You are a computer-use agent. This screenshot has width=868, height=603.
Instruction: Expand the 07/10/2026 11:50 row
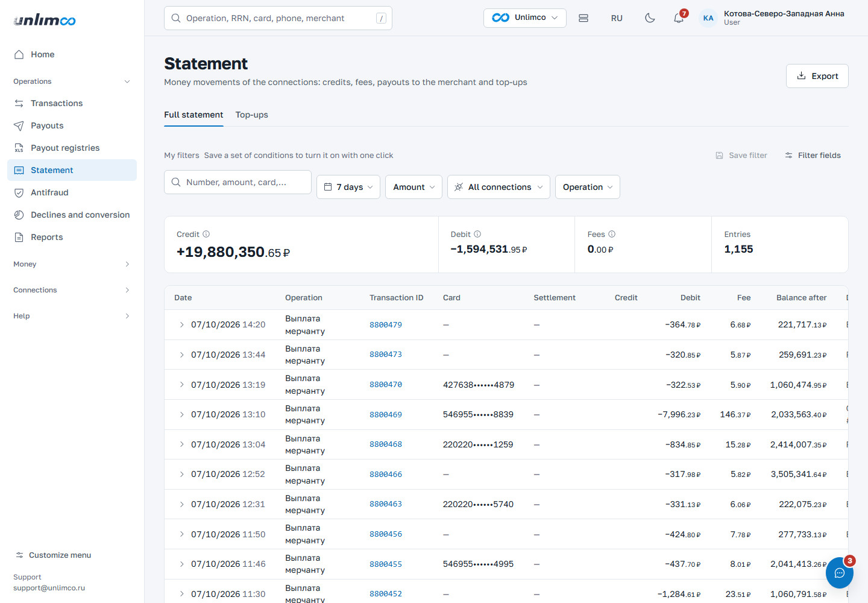181,534
